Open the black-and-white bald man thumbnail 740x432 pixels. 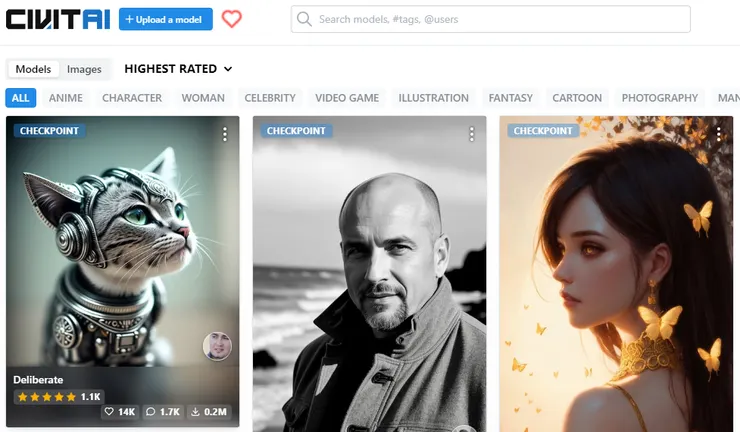(x=370, y=274)
